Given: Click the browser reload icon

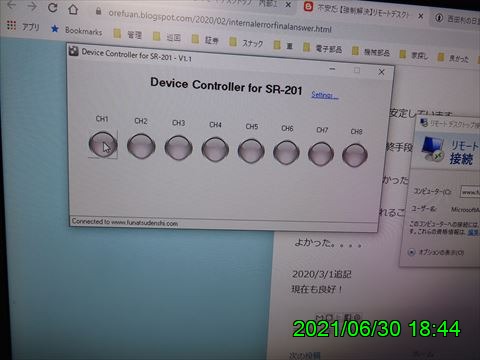Looking at the screenshot, I should click(53, 7).
